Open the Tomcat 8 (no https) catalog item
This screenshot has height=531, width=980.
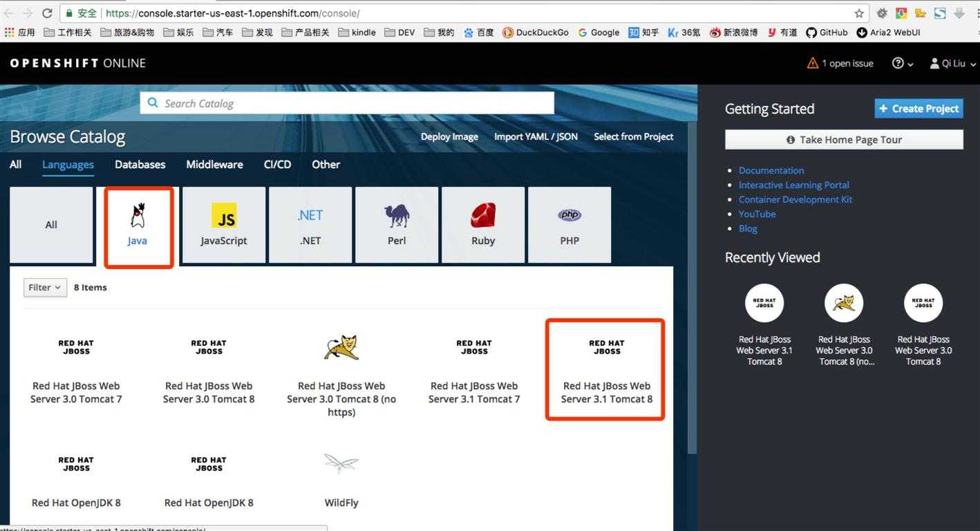click(341, 377)
